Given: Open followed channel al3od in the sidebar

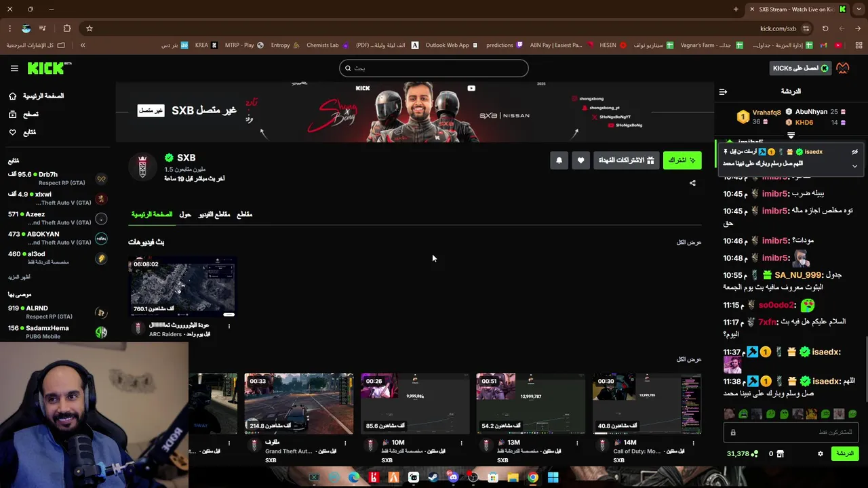Looking at the screenshot, I should pos(58,258).
